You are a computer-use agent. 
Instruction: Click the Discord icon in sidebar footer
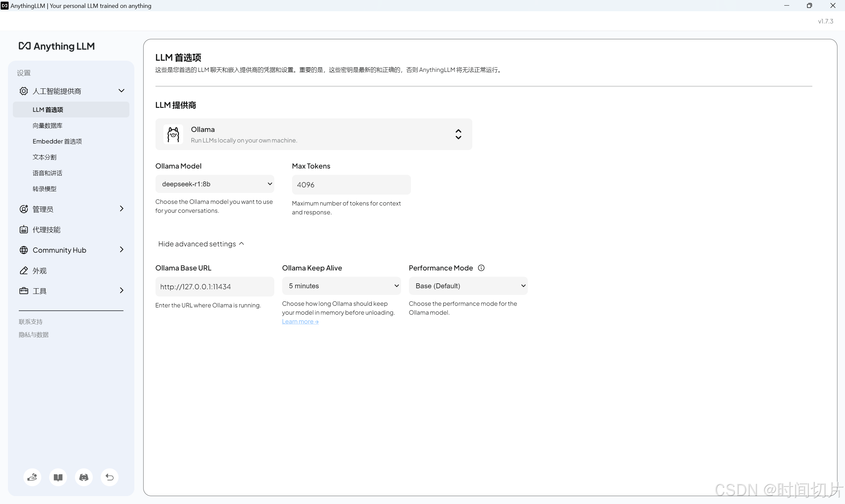[x=84, y=477]
